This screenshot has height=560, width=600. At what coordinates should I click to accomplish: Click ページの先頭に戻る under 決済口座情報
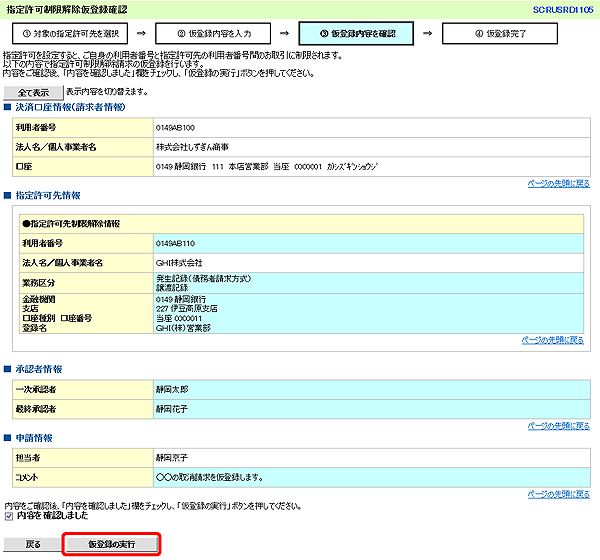tap(558, 183)
